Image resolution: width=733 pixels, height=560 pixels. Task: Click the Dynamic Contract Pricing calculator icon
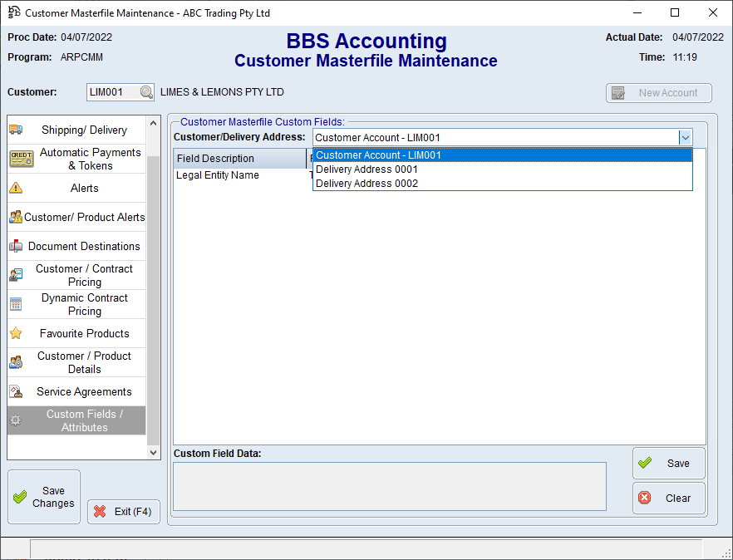[16, 304]
